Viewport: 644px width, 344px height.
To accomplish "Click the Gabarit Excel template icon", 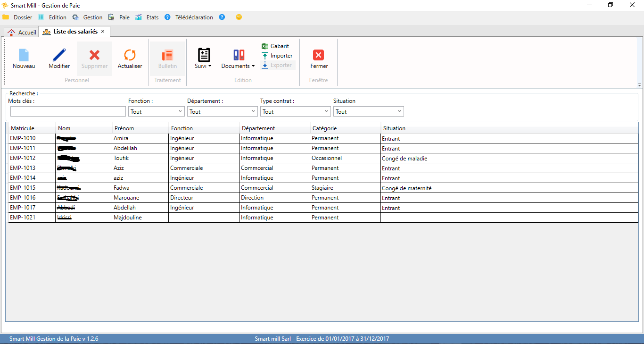I will [265, 46].
